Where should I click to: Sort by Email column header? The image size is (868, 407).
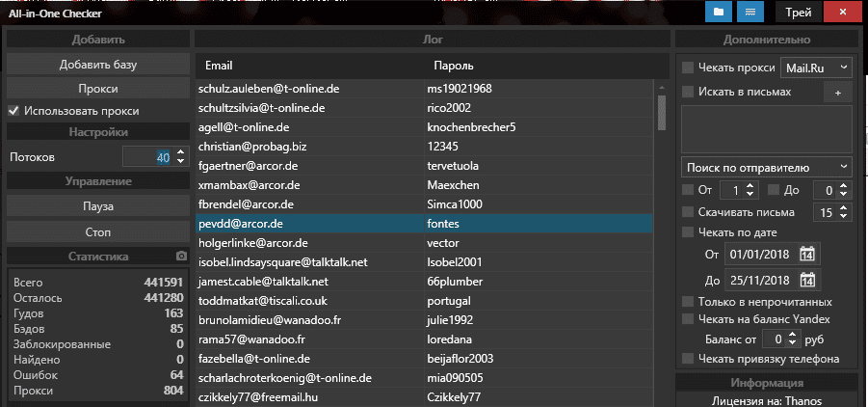coord(219,66)
